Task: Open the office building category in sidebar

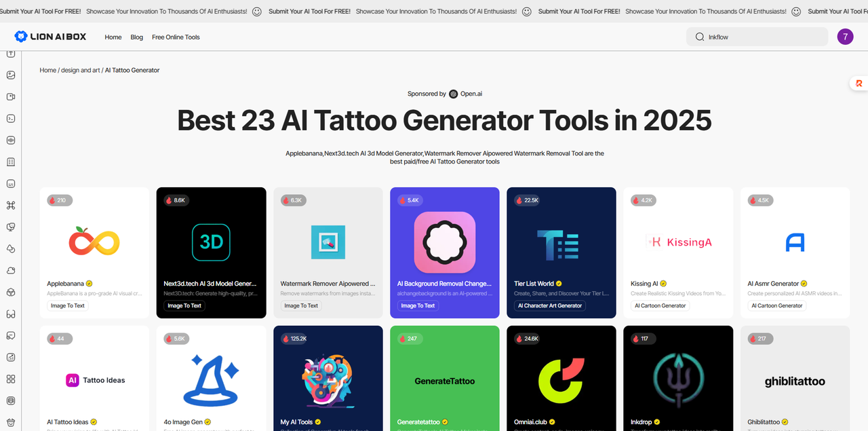Action: (x=11, y=162)
